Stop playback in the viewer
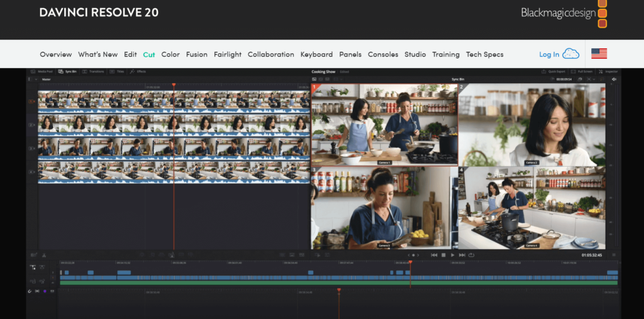 pos(443,255)
